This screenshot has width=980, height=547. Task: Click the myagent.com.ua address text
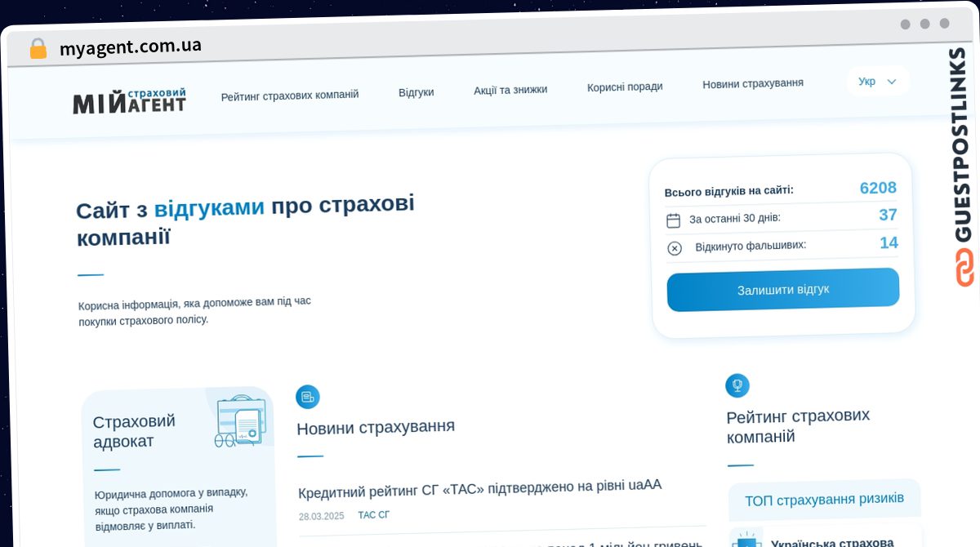131,47
